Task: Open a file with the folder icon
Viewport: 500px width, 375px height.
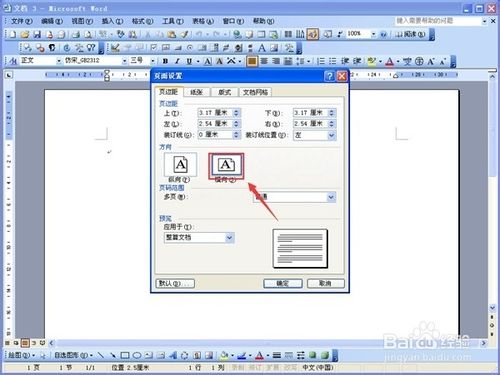Action: point(25,34)
